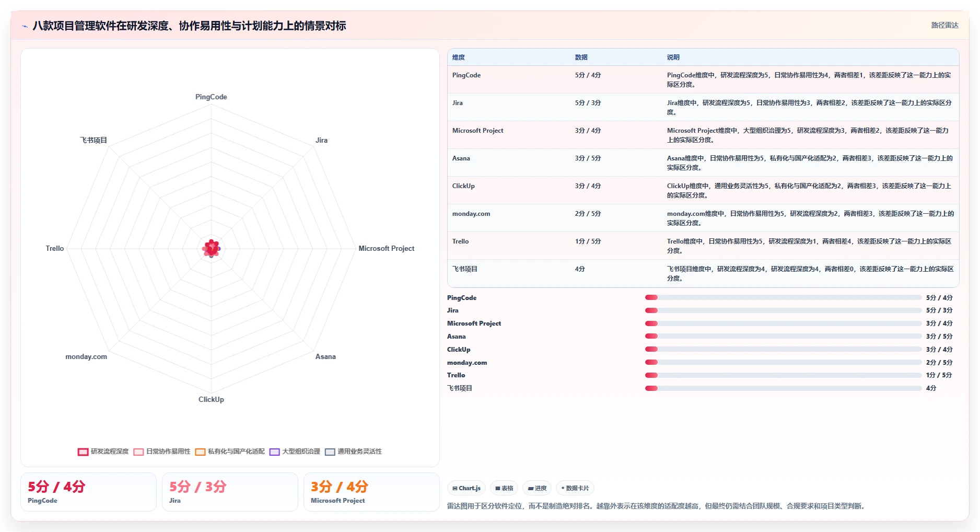The width and height of the screenshot is (980, 532).
Task: Select the Asana table row name
Action: point(461,158)
